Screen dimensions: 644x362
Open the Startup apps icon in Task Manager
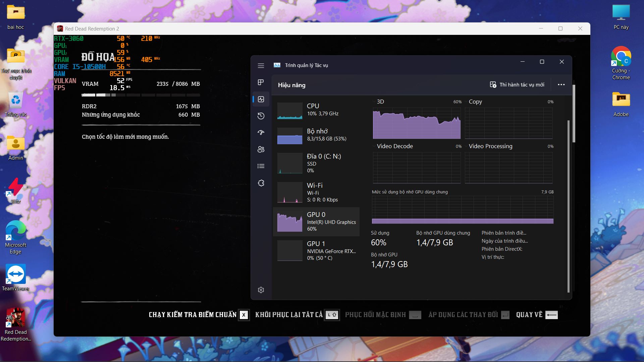261,133
